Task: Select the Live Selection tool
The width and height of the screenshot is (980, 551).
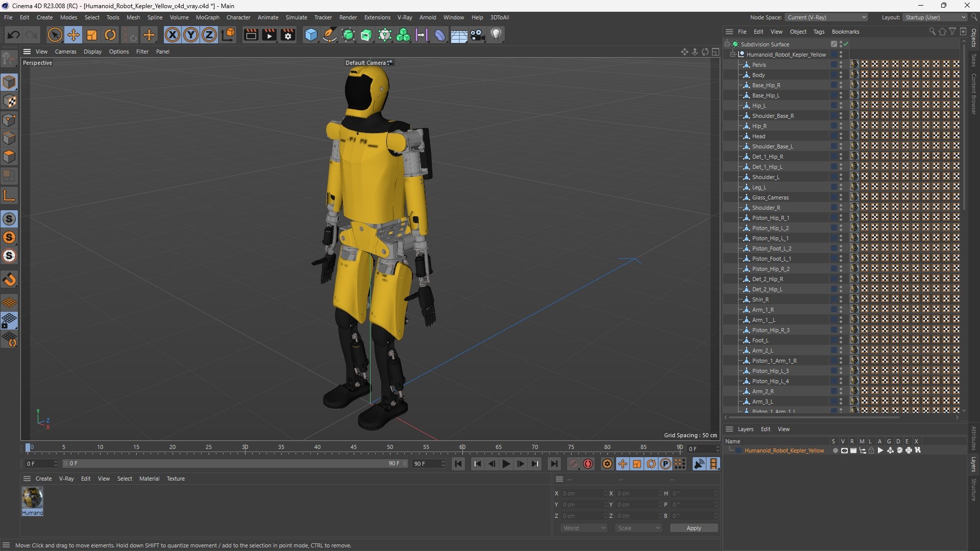Action: 55,35
